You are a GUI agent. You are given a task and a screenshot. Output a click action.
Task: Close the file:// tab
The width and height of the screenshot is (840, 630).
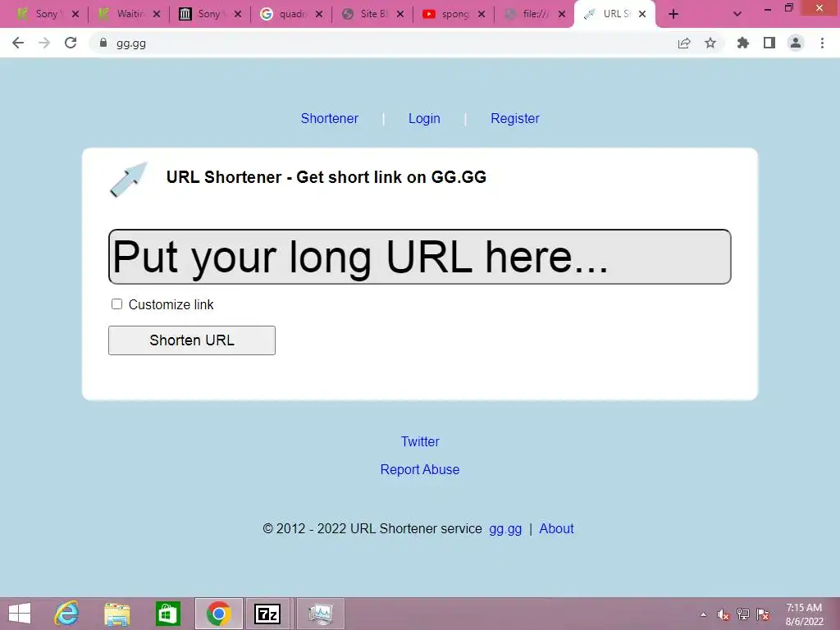(x=562, y=14)
